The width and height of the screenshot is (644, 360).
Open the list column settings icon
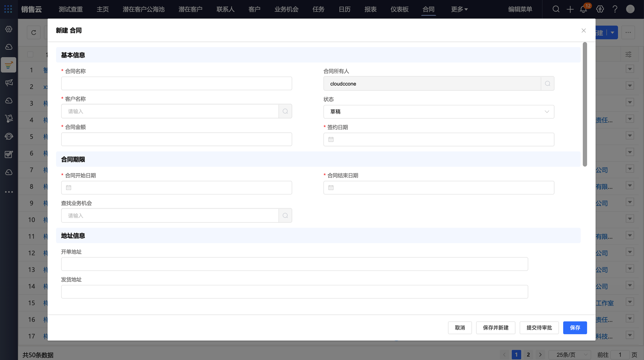point(628,54)
